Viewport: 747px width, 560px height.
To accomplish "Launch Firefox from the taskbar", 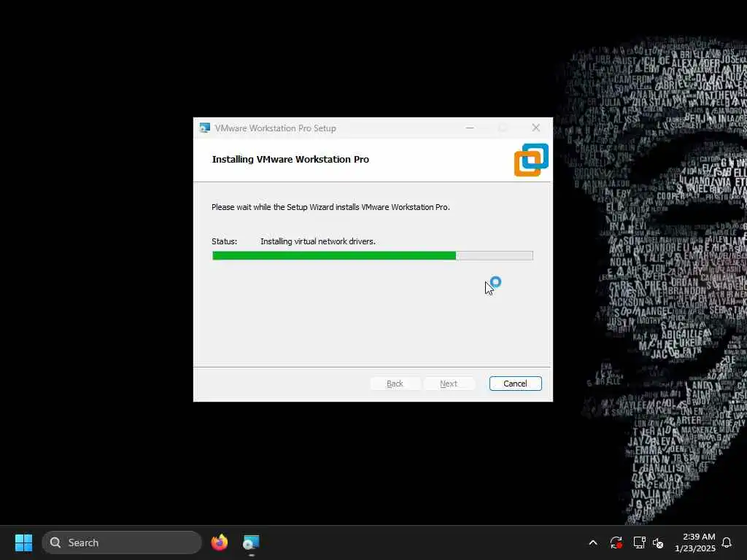I will coord(220,542).
